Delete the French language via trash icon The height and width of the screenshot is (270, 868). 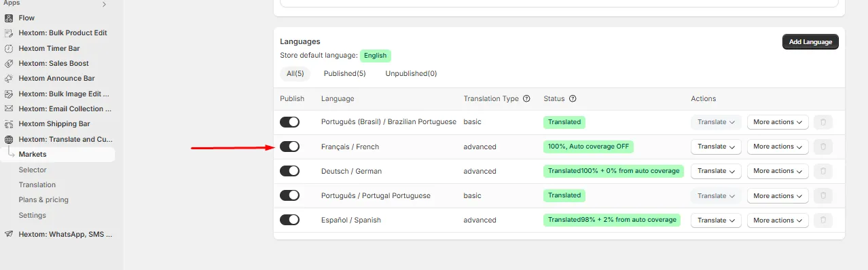pos(822,147)
